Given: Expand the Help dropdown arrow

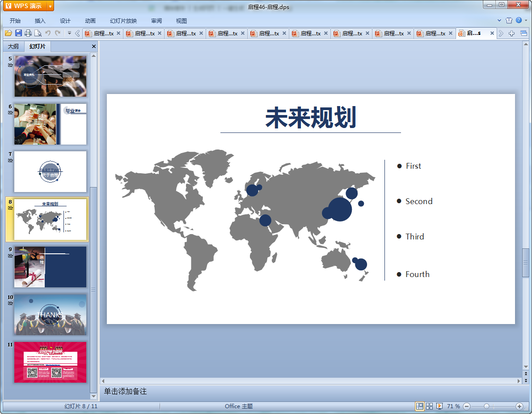Looking at the screenshot, I should click(526, 21).
